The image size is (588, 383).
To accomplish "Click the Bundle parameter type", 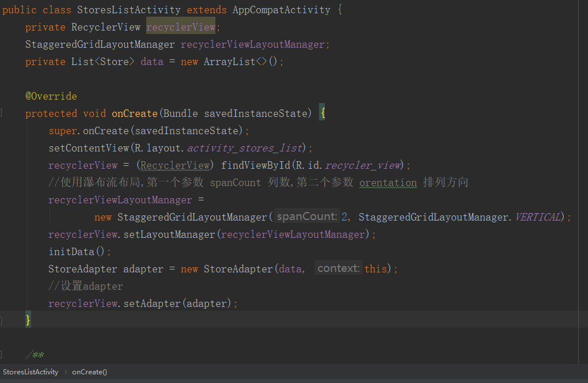I will [x=180, y=113].
